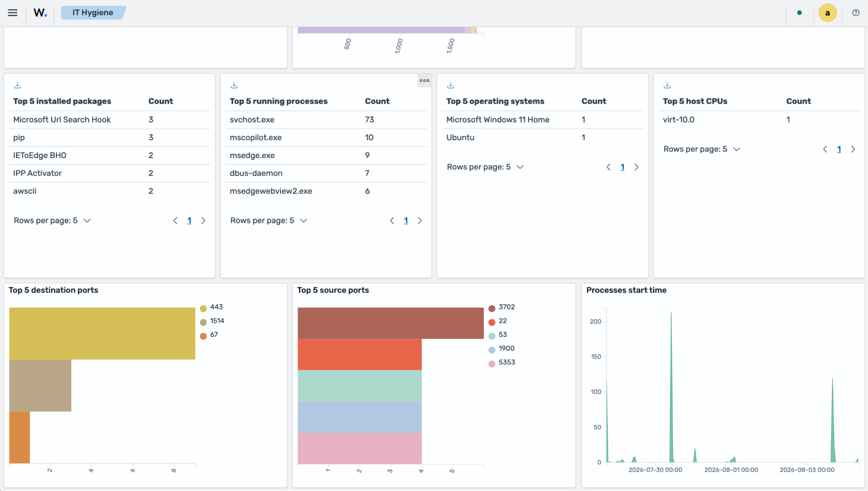The height and width of the screenshot is (491, 868).
Task: Open the IT Hygiene breadcrumb
Action: click(x=93, y=13)
